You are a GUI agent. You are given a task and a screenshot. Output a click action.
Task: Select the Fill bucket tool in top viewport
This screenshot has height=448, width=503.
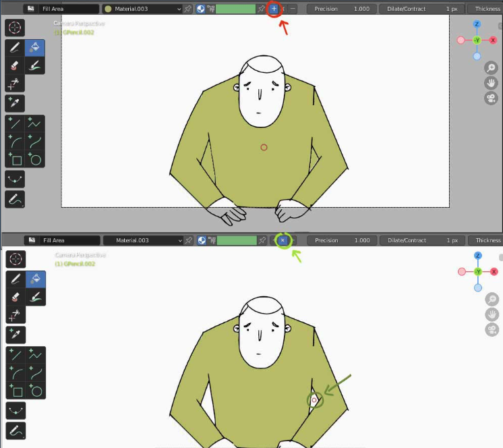pyautogui.click(x=34, y=48)
